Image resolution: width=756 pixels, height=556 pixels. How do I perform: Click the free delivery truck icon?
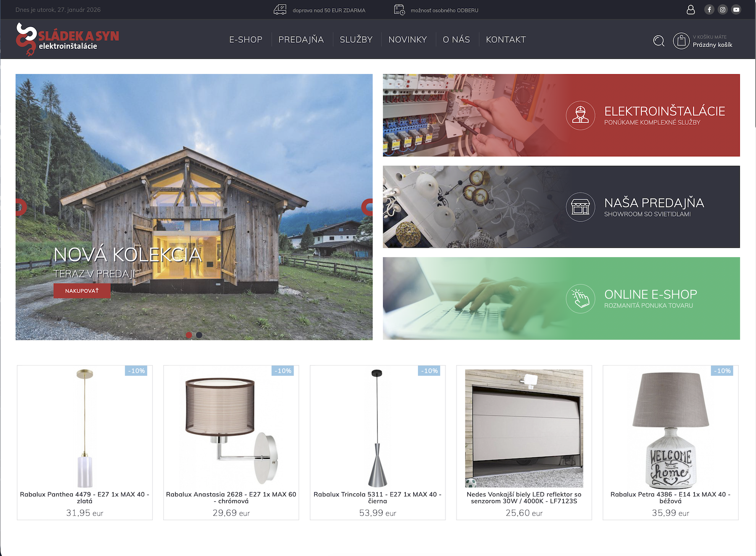280,10
